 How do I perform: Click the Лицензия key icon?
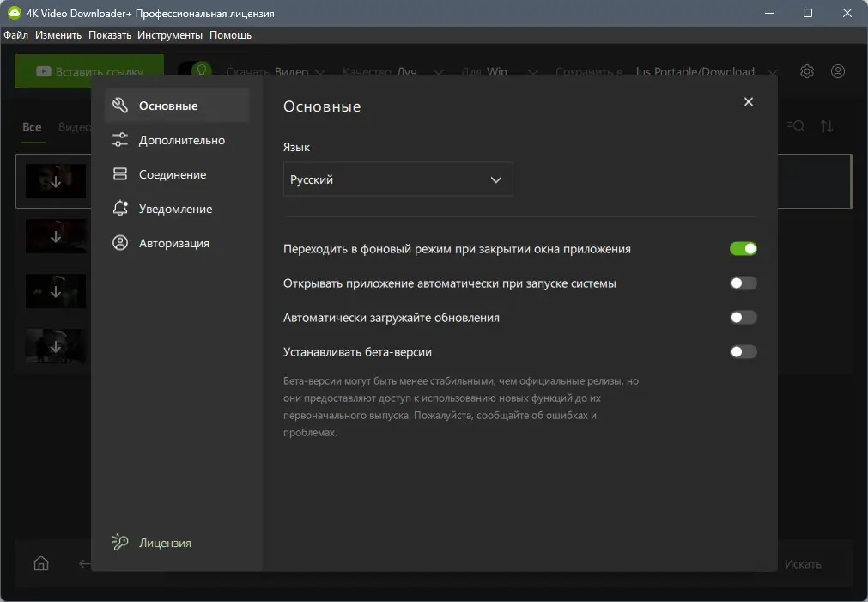[118, 543]
